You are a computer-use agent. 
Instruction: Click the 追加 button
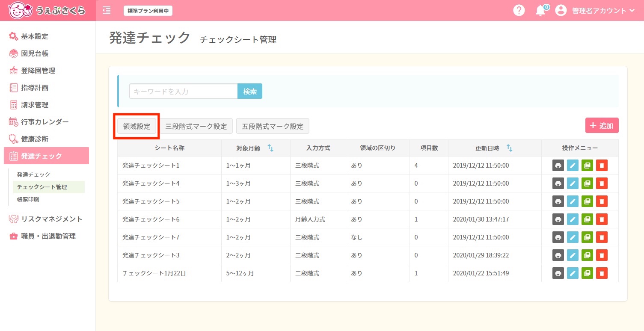pyautogui.click(x=602, y=126)
